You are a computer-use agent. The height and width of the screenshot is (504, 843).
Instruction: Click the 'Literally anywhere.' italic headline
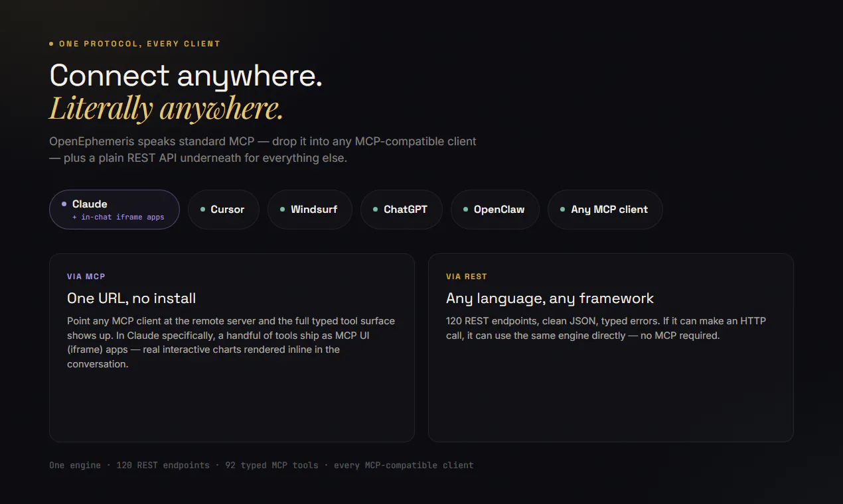pos(167,108)
